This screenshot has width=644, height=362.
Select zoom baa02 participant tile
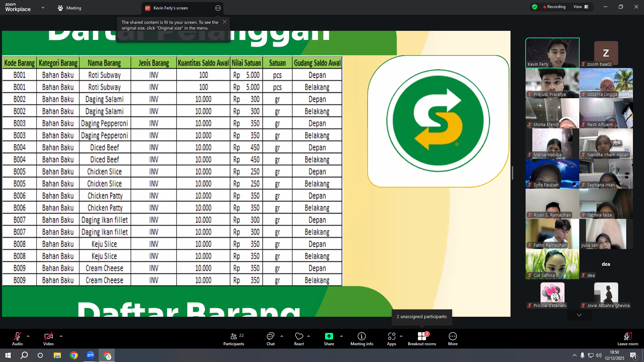tap(606, 53)
